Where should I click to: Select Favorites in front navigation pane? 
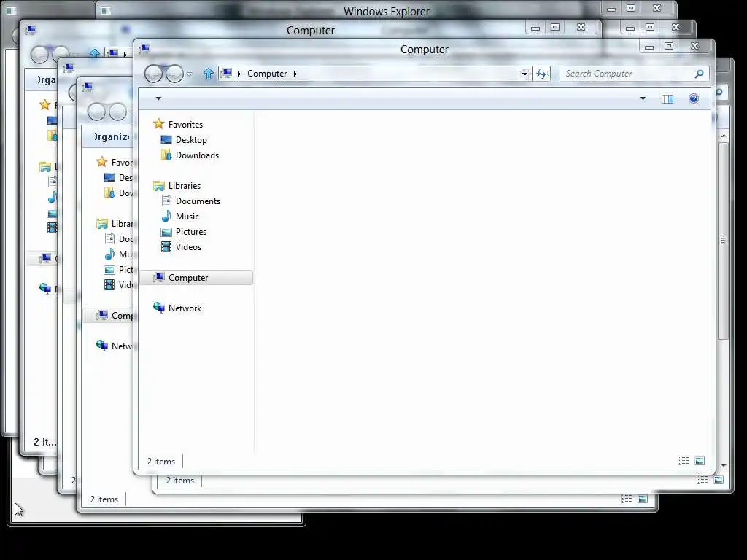[x=185, y=124]
